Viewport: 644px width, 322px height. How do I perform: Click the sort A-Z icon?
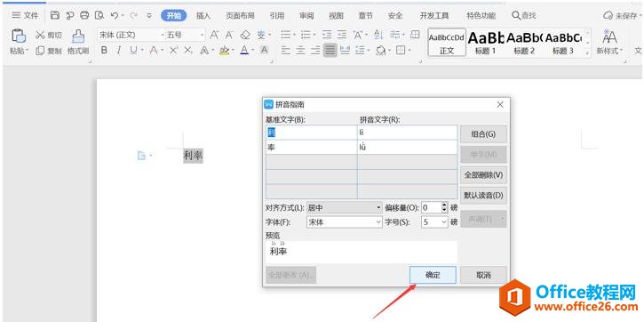[x=378, y=35]
